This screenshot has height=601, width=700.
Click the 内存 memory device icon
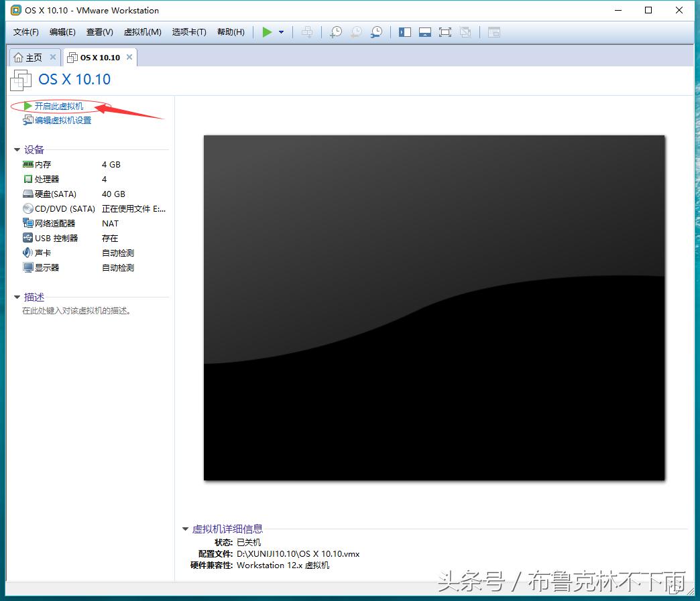click(x=27, y=164)
